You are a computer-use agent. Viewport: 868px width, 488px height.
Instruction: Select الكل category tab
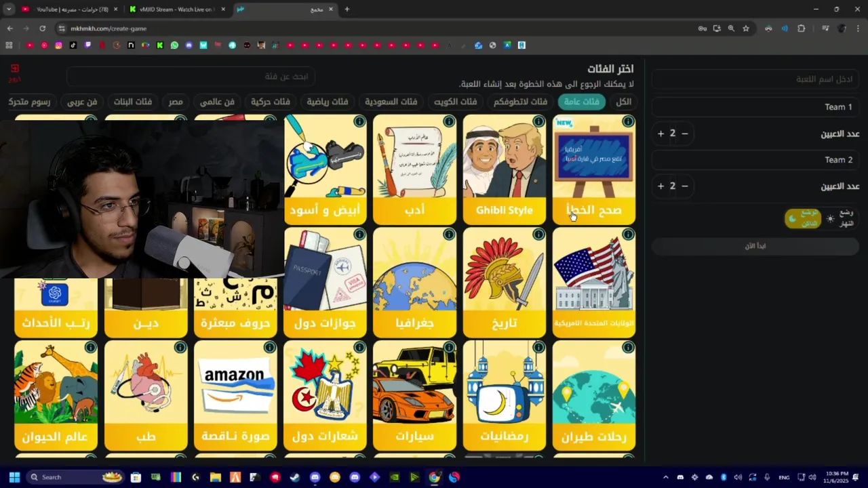tap(623, 102)
